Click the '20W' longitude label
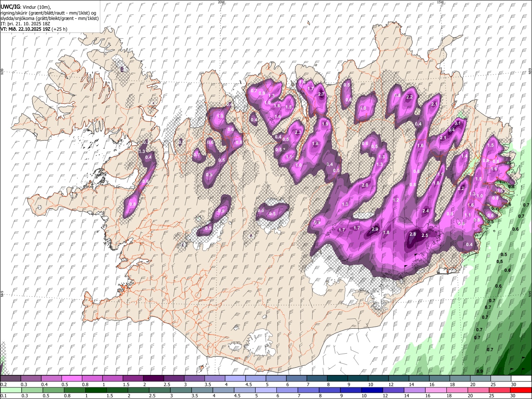This screenshot has width=532, height=399. (x=221, y=2)
